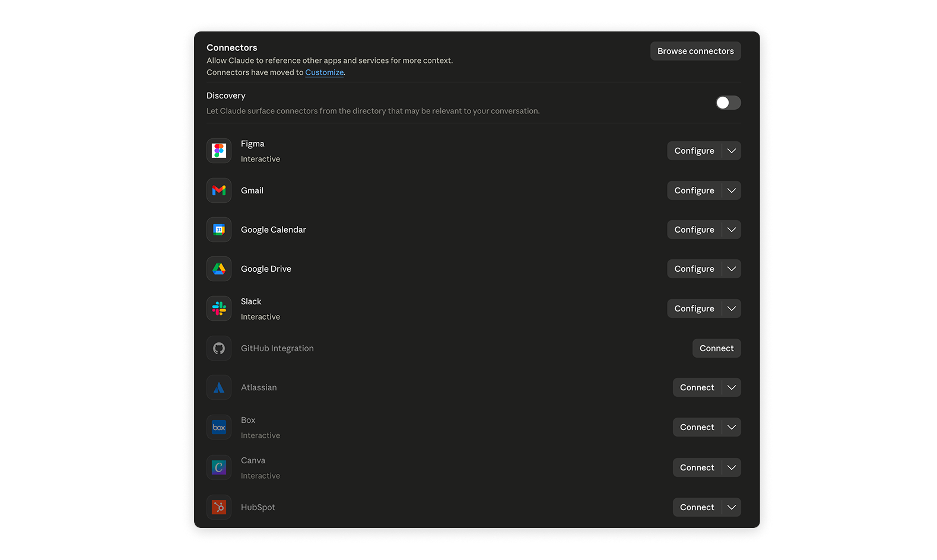937x560 pixels.
Task: Click the Canva logo icon
Action: [219, 467]
